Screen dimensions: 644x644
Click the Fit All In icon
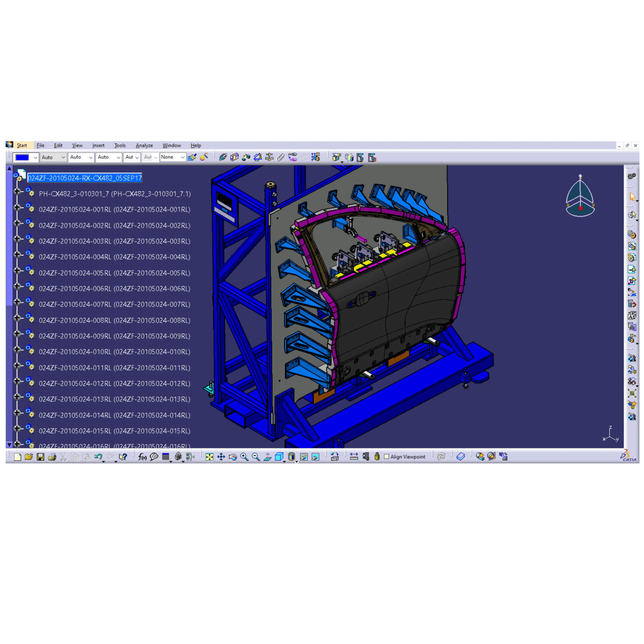[x=209, y=457]
